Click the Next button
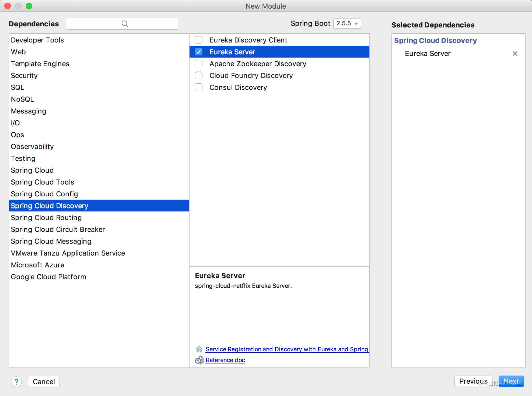532x396 pixels. [511, 381]
